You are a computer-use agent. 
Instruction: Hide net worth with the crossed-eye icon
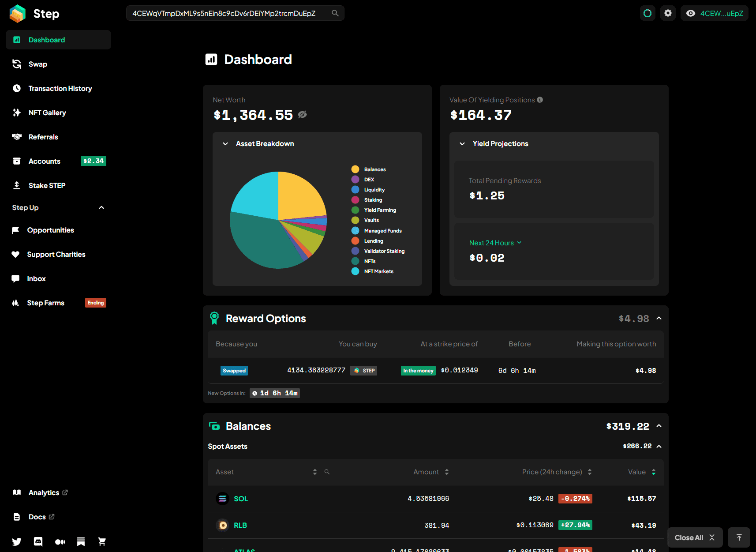point(302,115)
